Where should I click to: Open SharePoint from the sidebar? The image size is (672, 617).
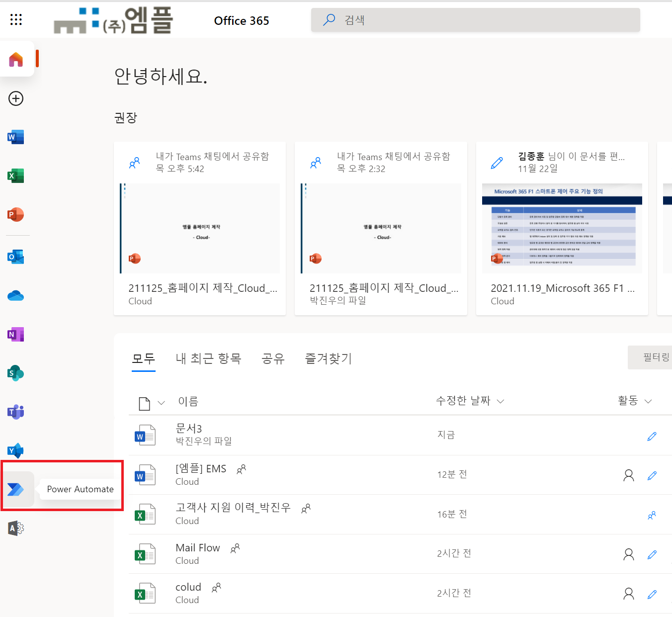click(16, 373)
